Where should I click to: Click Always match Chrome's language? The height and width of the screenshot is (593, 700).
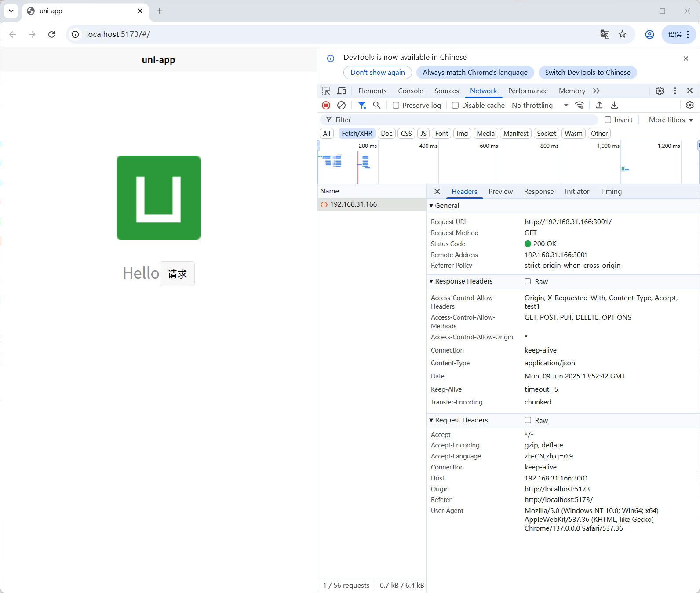(x=475, y=73)
